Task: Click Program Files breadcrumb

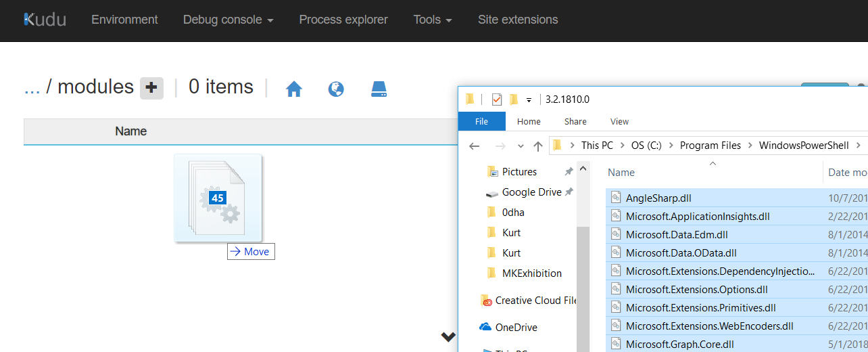Action: 710,146
